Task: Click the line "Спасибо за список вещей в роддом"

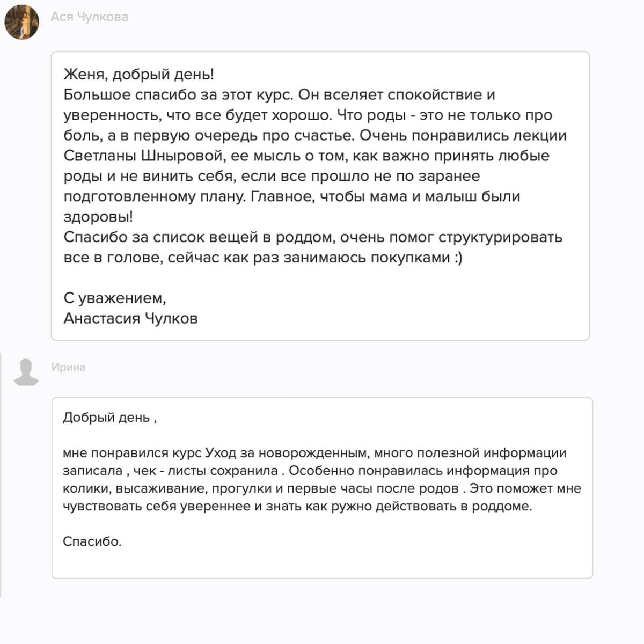Action: [x=199, y=237]
